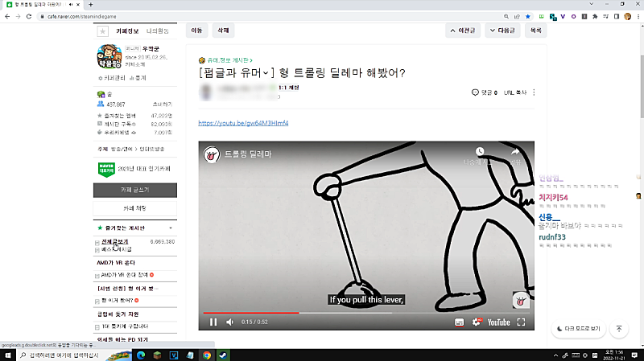Viewport: 644px width, 361px height.
Task: Open the 형 이거 봤어? board
Action: click(117, 301)
